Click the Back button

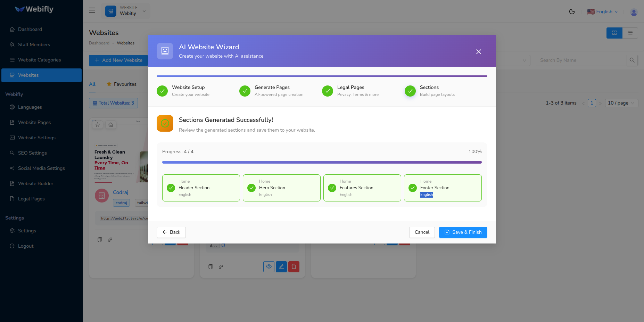click(x=171, y=232)
